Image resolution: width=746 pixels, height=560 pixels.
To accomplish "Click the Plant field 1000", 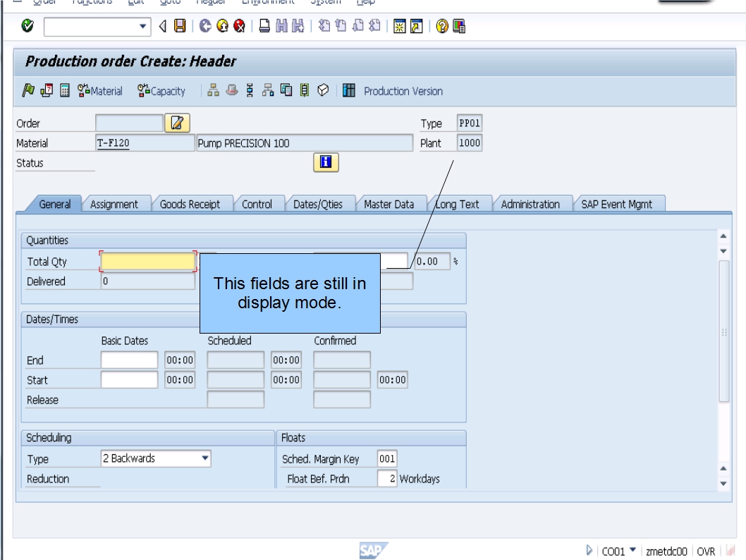I will pyautogui.click(x=469, y=142).
